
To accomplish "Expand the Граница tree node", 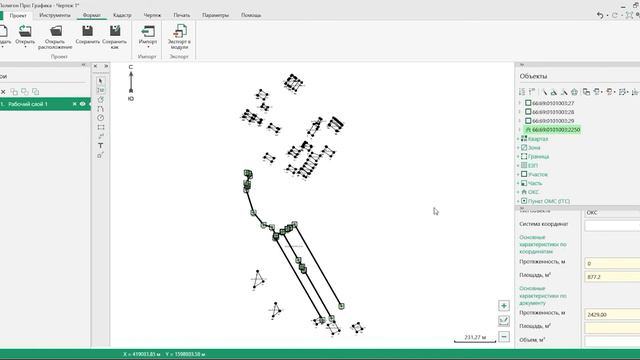I will [x=518, y=157].
